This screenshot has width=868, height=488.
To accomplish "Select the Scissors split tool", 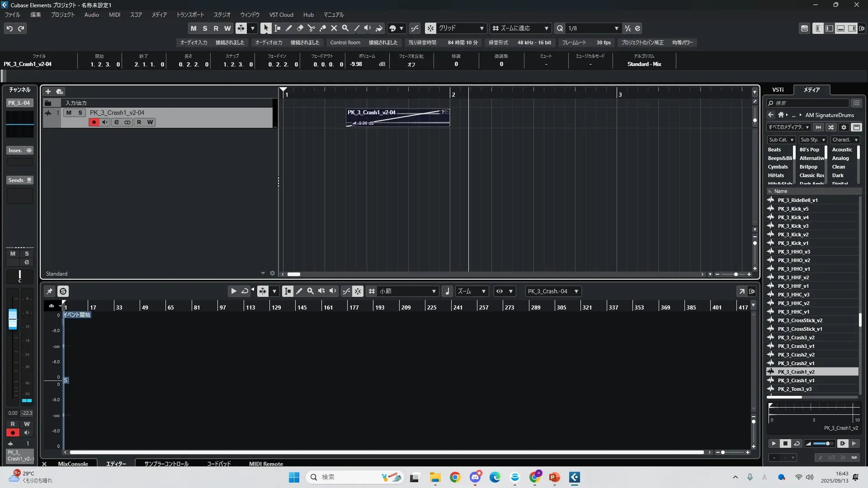I will [311, 28].
